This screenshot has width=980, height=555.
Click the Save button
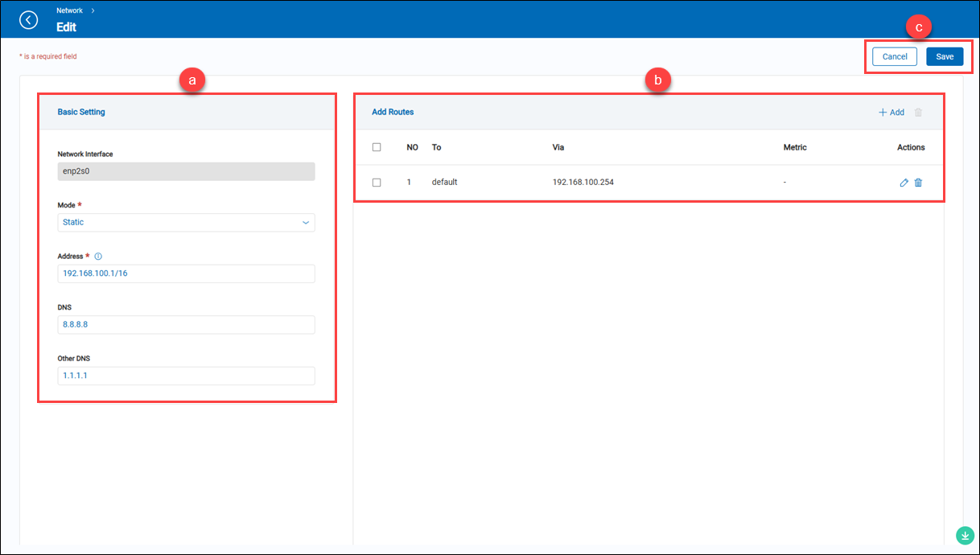pyautogui.click(x=944, y=56)
